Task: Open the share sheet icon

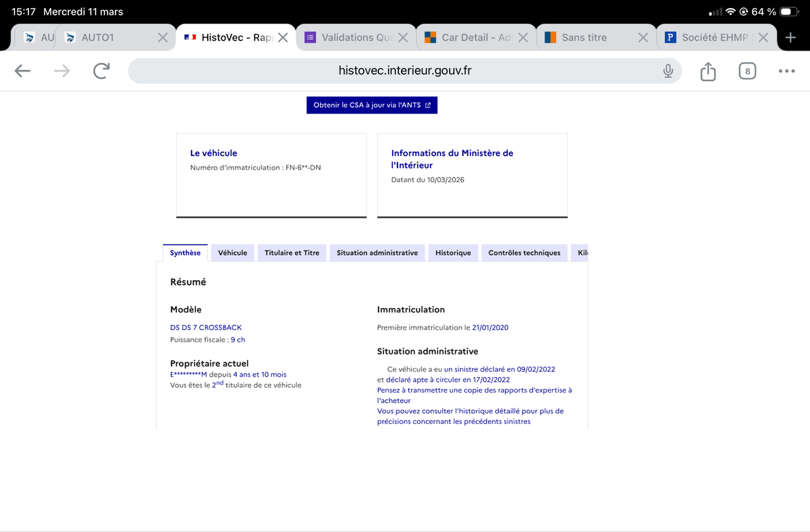Action: click(707, 71)
